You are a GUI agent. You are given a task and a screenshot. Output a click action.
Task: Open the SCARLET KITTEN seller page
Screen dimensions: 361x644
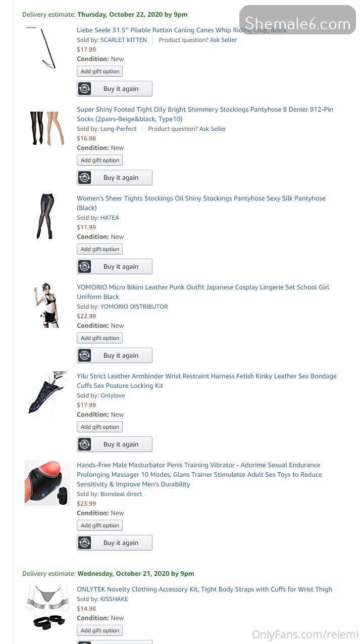click(x=124, y=40)
